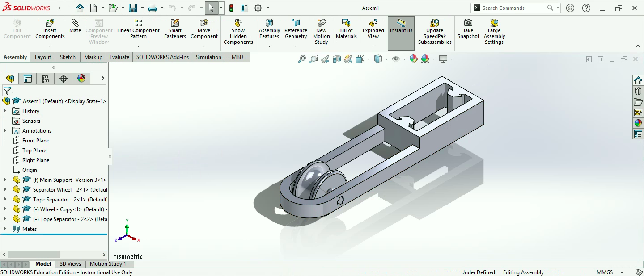Toggle Instant3D mode
The width and height of the screenshot is (644, 276).
click(401, 33)
